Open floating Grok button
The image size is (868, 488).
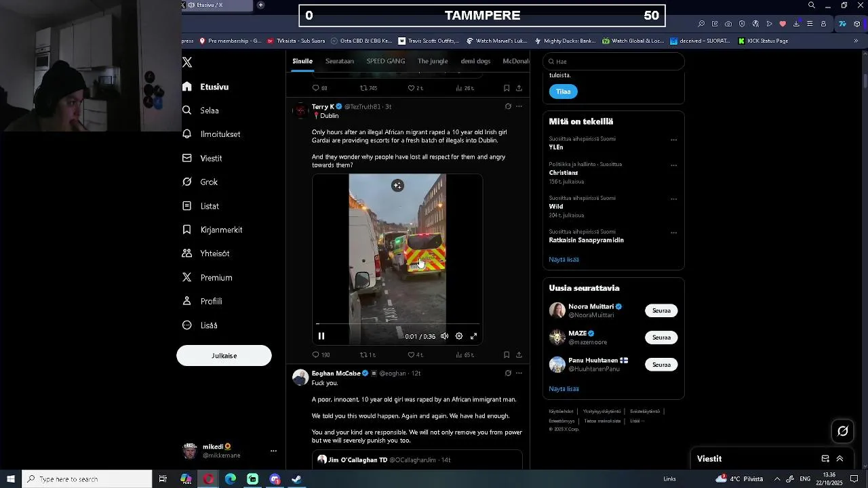(843, 431)
